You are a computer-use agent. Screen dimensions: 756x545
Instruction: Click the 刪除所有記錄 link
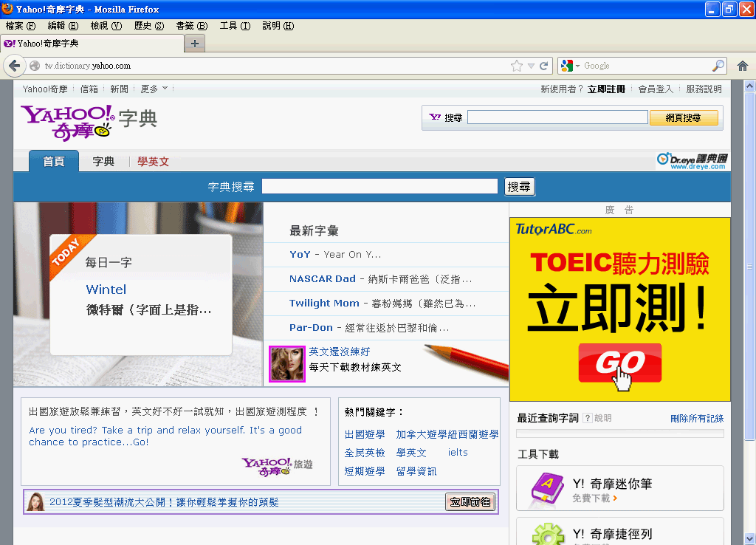696,418
